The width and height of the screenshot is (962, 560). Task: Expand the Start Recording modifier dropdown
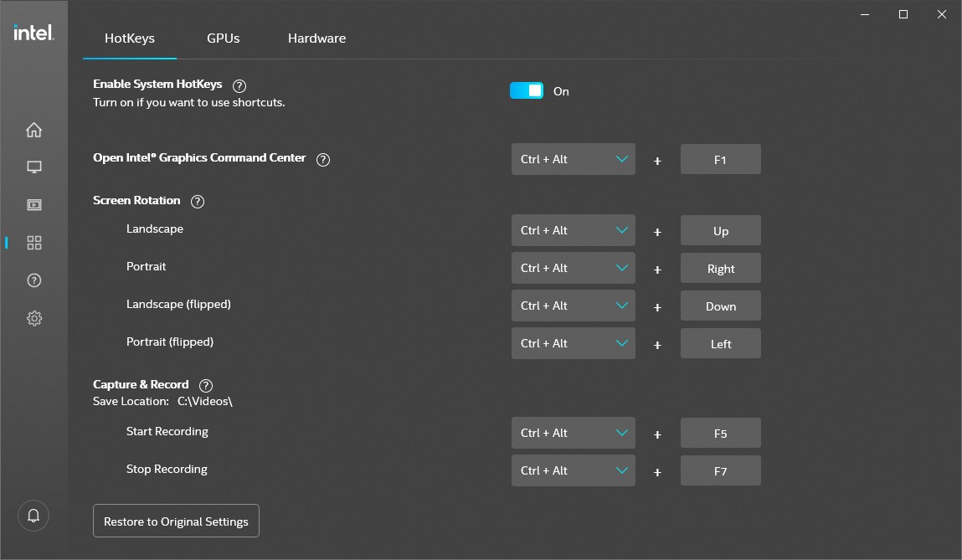click(573, 433)
